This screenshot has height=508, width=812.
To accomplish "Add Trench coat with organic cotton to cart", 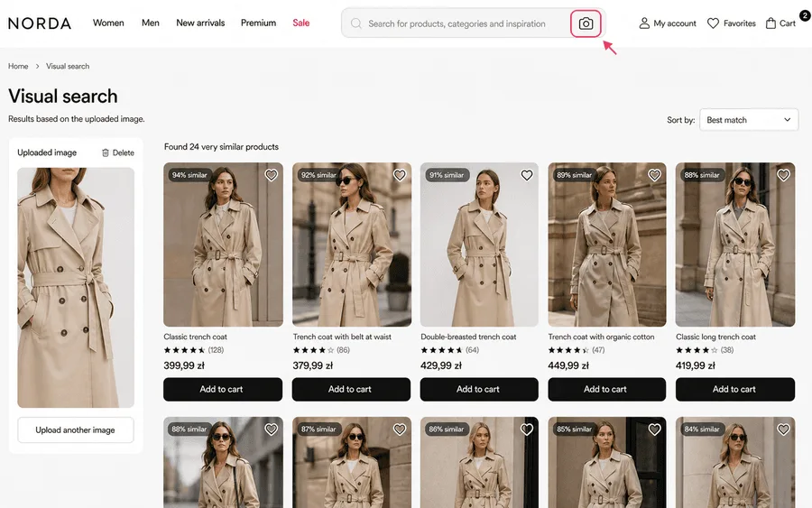I will [x=606, y=389].
